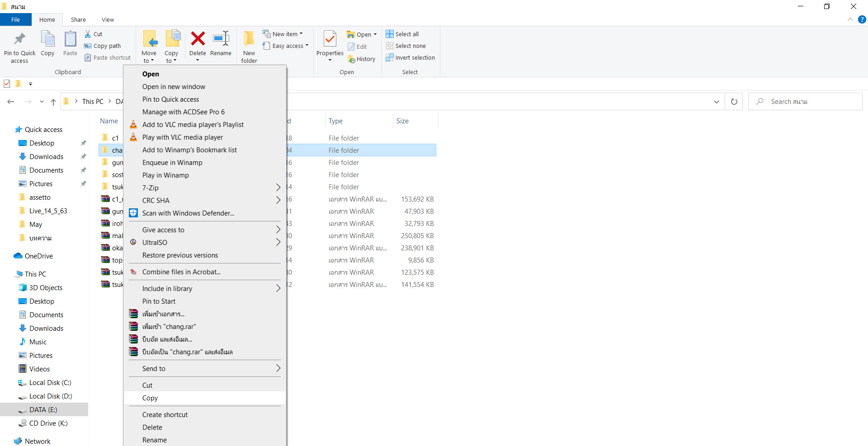This screenshot has height=446, width=868.
Task: Click the Up one level arrow
Action: click(x=53, y=102)
